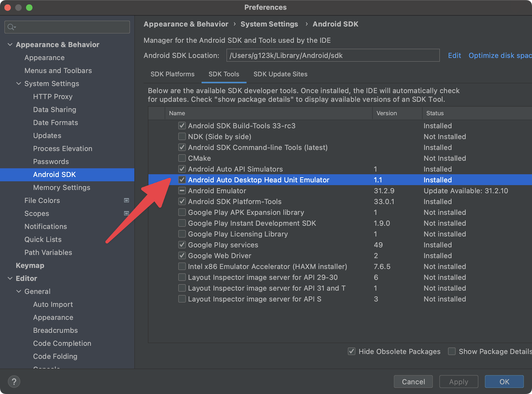Select the Android SDK Platform-Tools row

pos(340,201)
